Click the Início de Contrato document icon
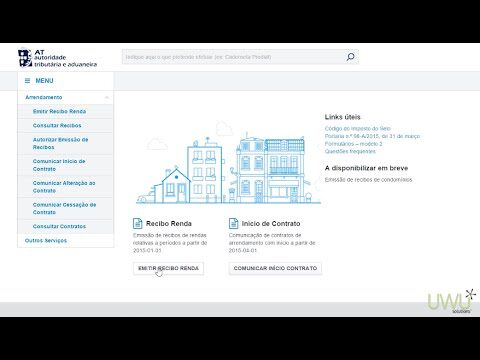The height and width of the screenshot is (360, 480). 233,223
